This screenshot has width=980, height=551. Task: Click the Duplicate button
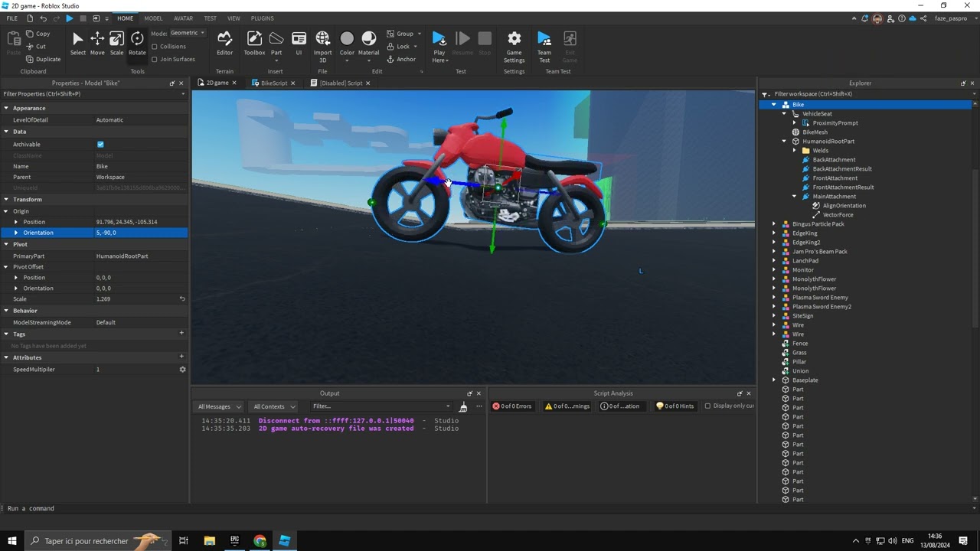[43, 59]
